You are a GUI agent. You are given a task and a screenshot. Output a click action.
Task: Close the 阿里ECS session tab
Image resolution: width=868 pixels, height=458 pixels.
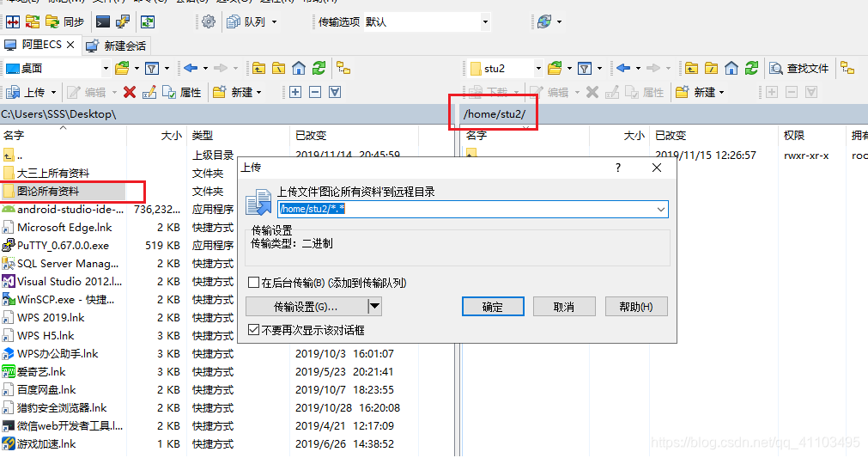tap(70, 45)
